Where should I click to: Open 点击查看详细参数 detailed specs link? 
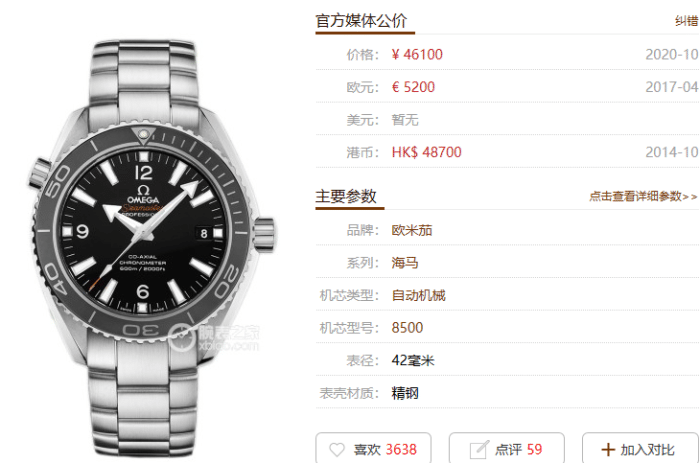click(x=643, y=196)
